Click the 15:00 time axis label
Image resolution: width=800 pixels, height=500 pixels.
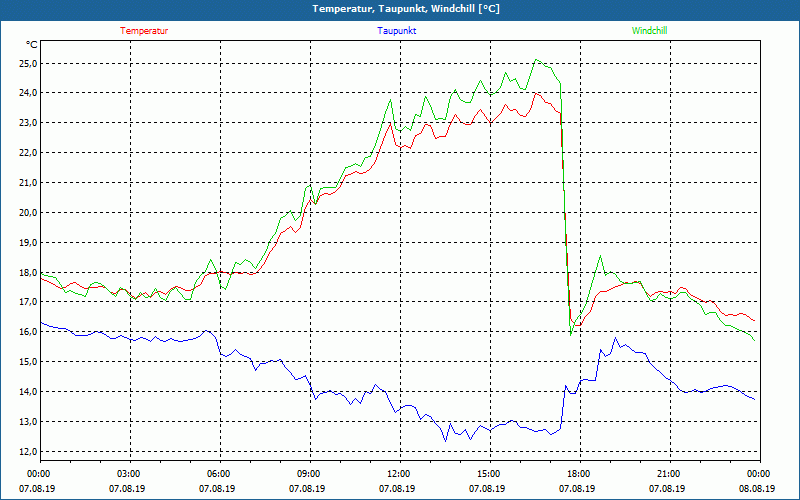[x=488, y=474]
